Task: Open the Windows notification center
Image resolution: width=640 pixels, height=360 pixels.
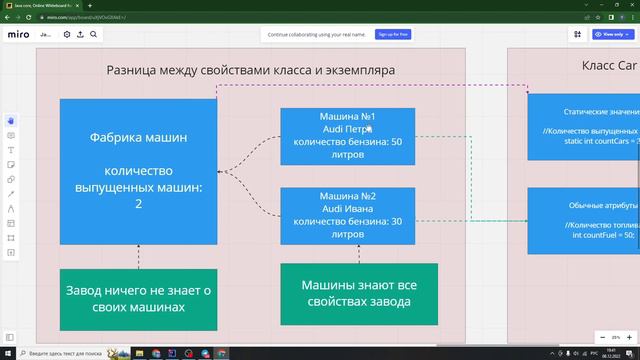Action: tap(630, 353)
